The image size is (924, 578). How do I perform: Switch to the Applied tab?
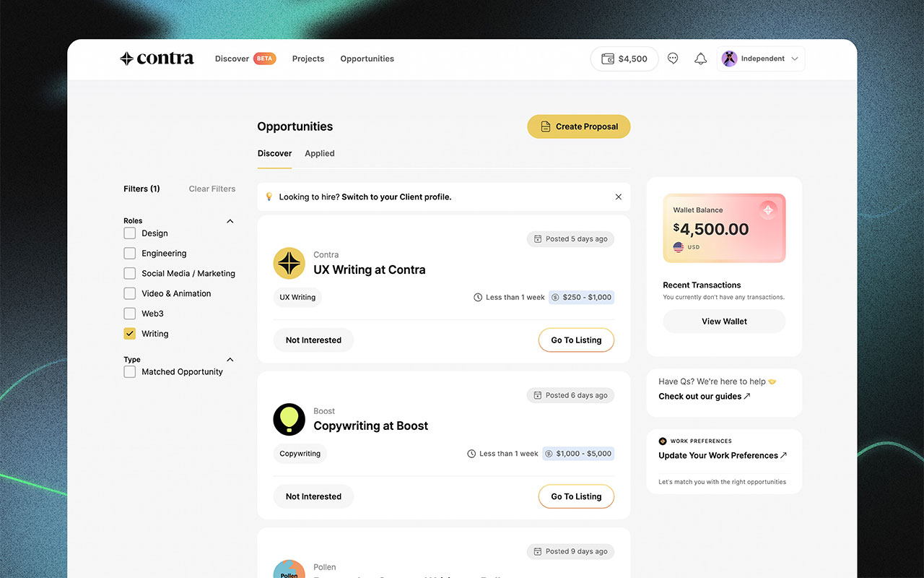pyautogui.click(x=320, y=153)
